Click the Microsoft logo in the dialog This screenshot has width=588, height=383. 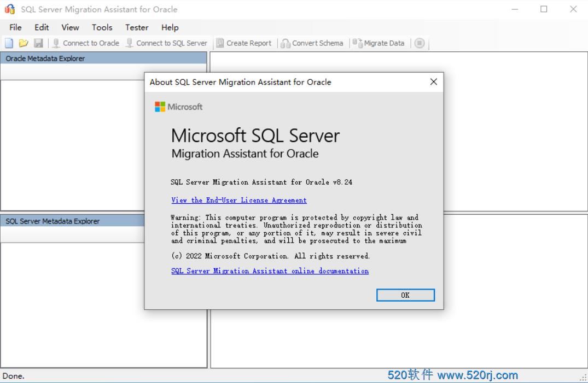point(178,107)
